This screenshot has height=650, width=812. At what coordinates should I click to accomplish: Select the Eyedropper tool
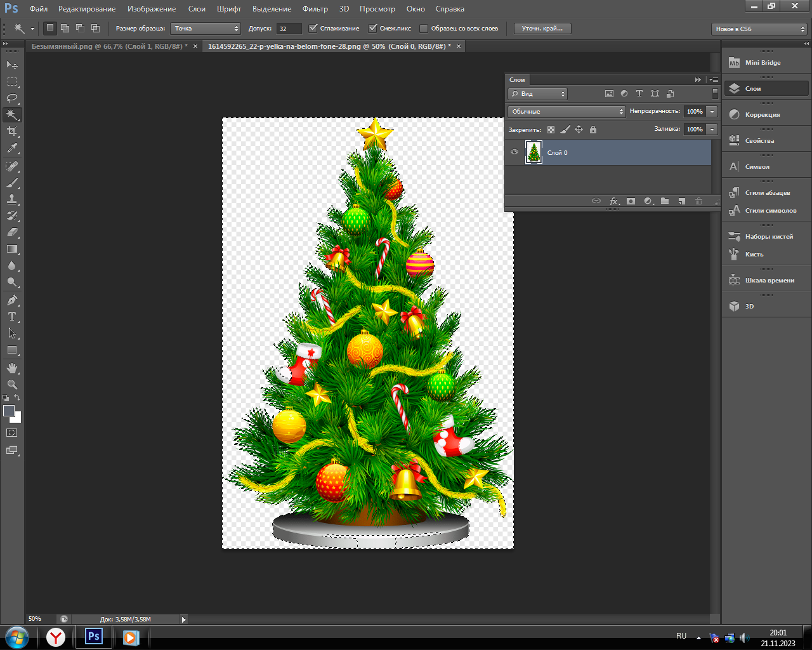12,149
